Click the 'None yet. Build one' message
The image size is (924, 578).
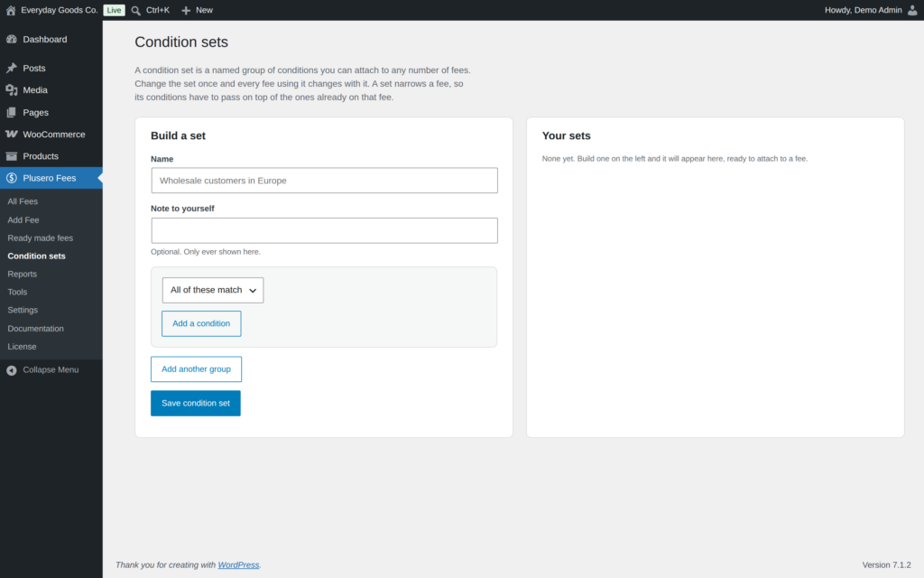point(675,159)
